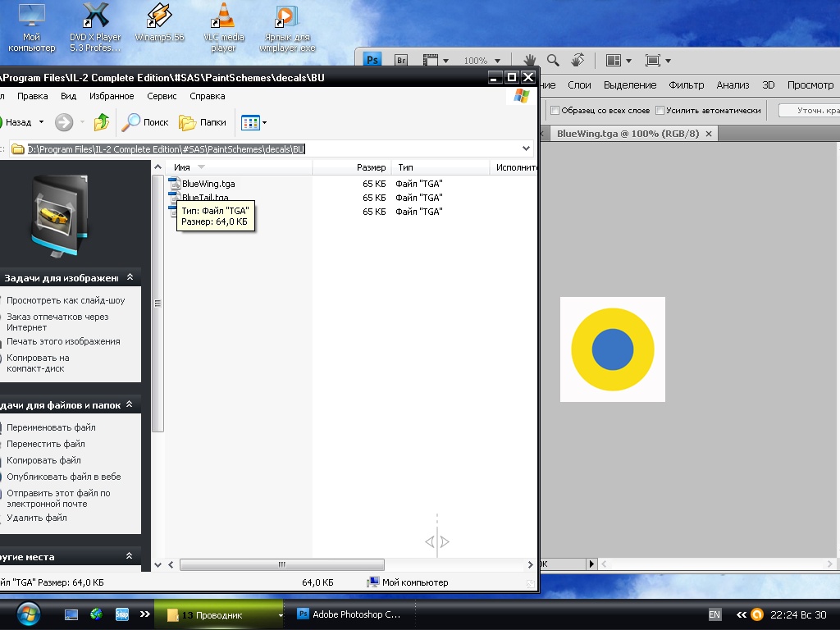Toggle the Folders pane button in Explorer
The image size is (840, 630).
[x=203, y=122]
